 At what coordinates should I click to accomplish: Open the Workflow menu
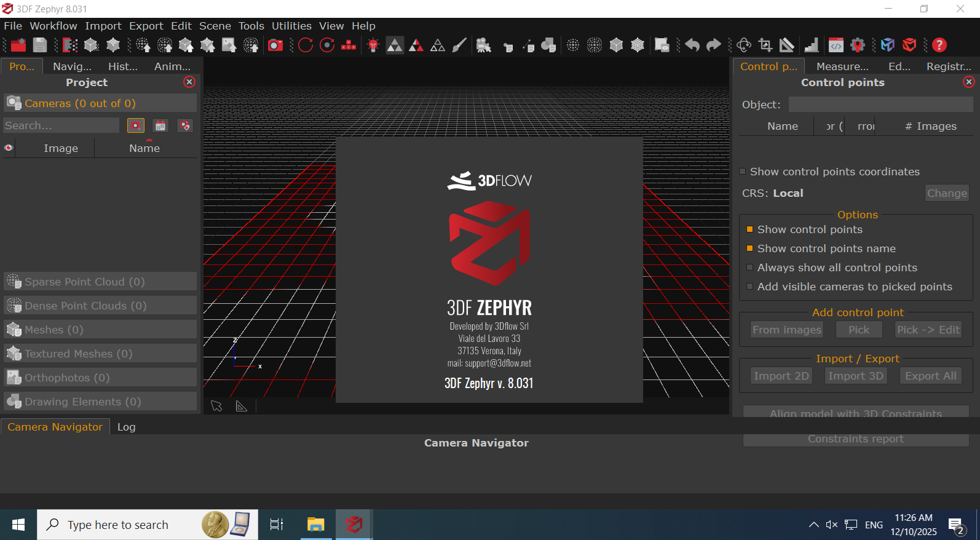point(53,26)
